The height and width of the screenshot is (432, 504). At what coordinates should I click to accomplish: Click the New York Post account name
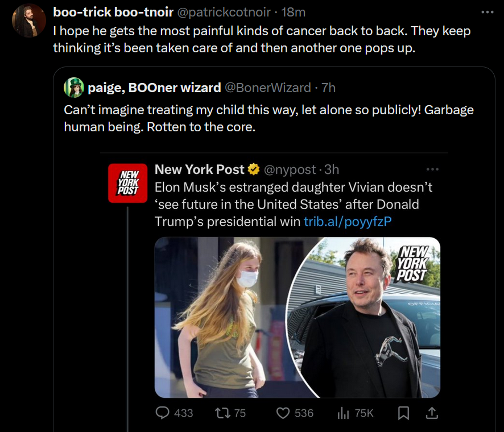coord(199,169)
